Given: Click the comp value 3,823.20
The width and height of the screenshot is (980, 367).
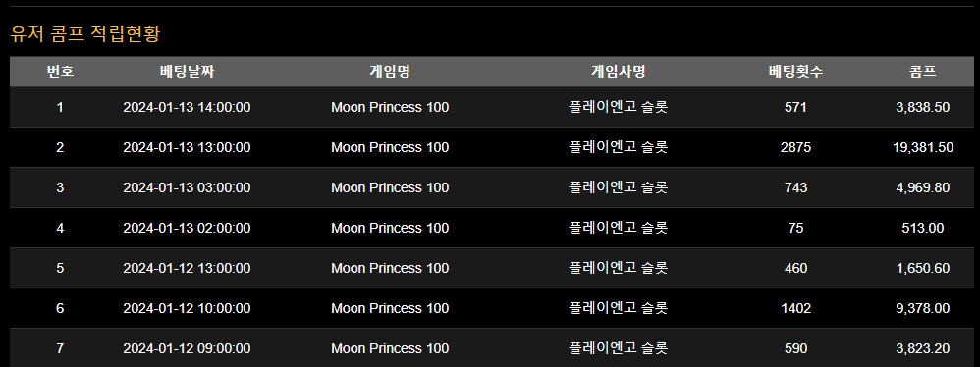Looking at the screenshot, I should tap(923, 348).
